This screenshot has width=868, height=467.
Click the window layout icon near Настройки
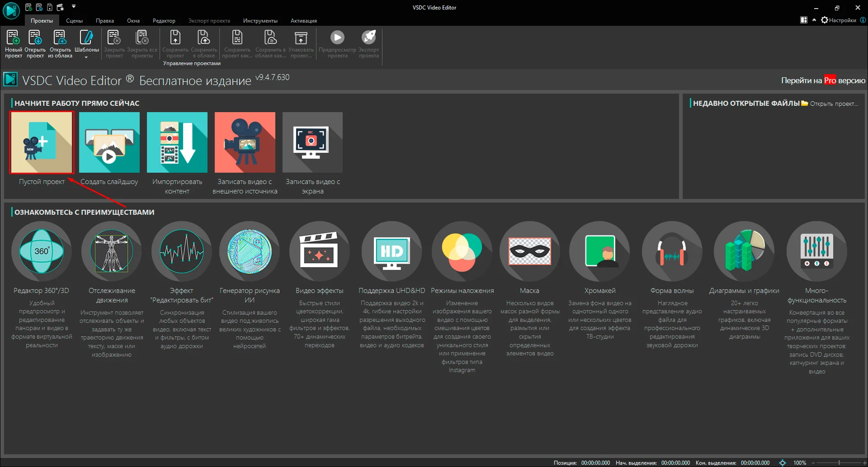[804, 20]
